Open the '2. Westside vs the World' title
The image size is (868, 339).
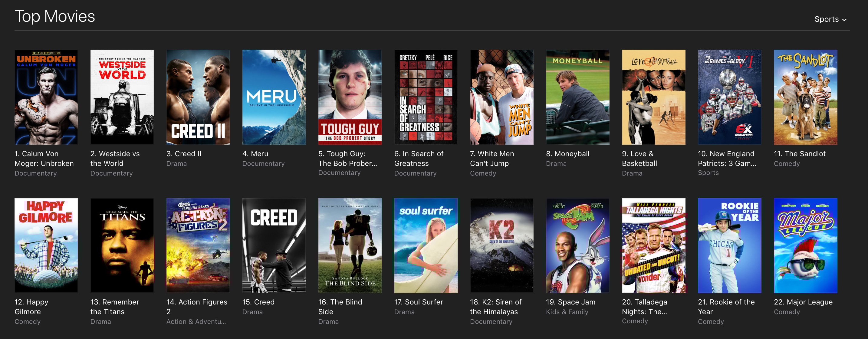(x=115, y=158)
